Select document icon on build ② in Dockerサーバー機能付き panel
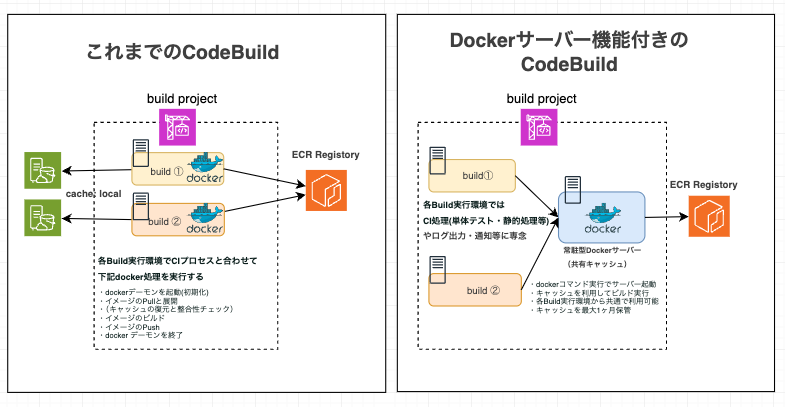 click(x=438, y=270)
